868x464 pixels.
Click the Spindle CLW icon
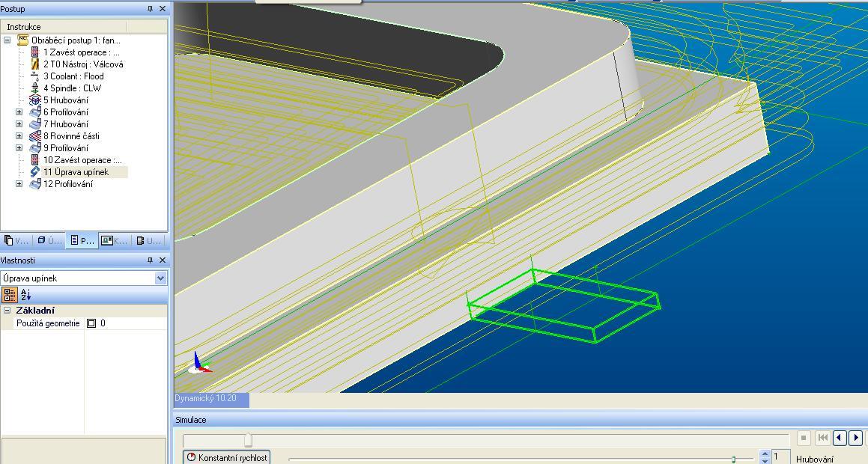click(x=34, y=88)
